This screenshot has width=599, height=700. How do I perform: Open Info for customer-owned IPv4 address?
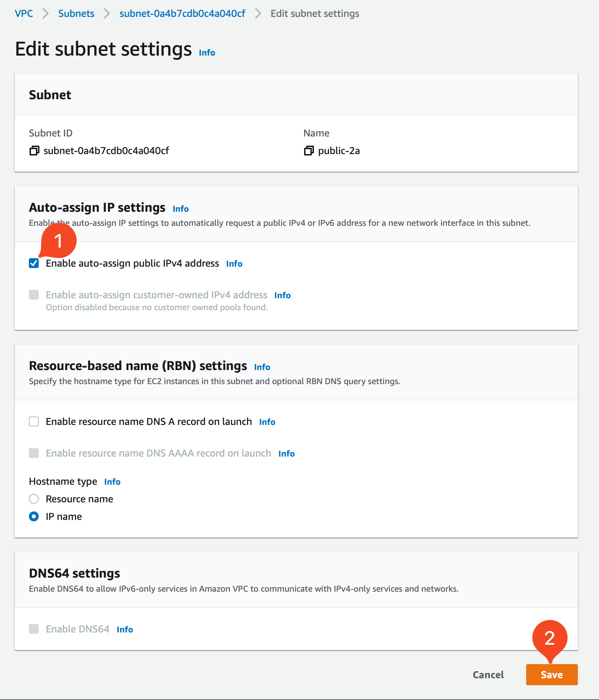pyautogui.click(x=282, y=295)
